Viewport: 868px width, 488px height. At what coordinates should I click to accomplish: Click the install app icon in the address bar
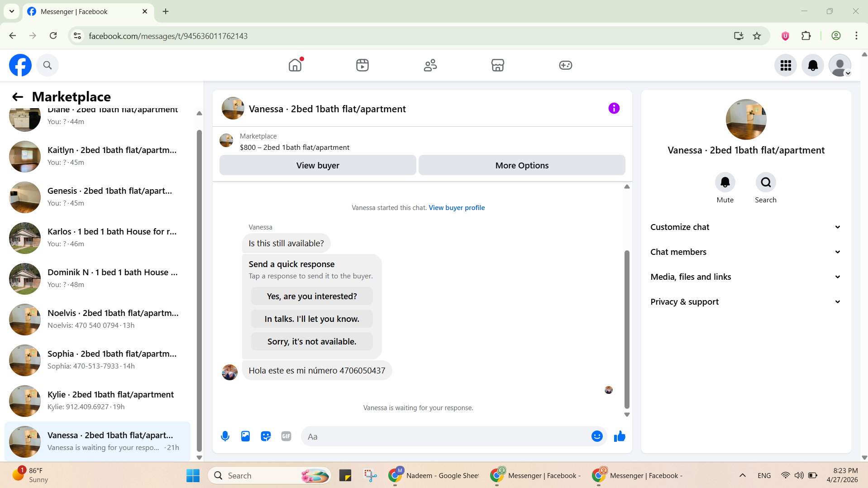[739, 36]
